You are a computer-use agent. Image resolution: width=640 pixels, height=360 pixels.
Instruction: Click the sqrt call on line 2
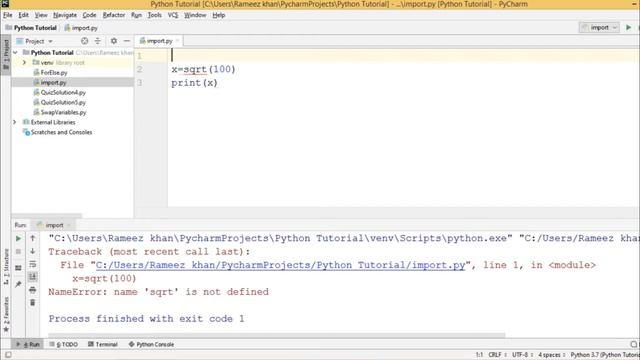pyautogui.click(x=195, y=69)
